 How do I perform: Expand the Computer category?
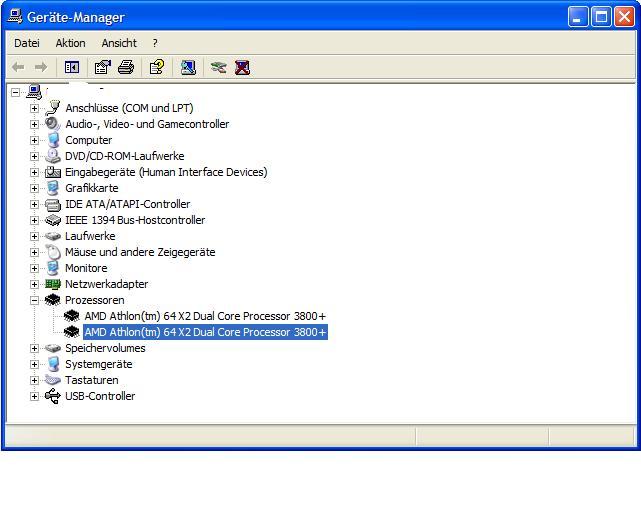pos(34,140)
